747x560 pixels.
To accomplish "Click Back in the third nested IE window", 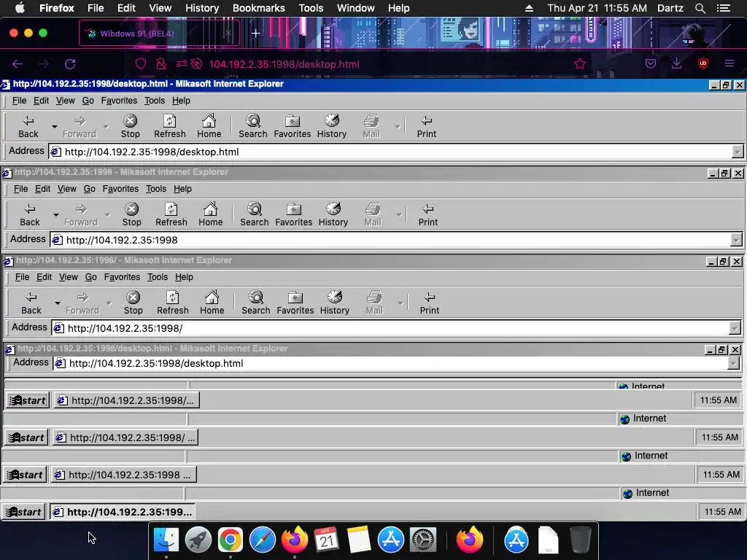I will 31,303.
